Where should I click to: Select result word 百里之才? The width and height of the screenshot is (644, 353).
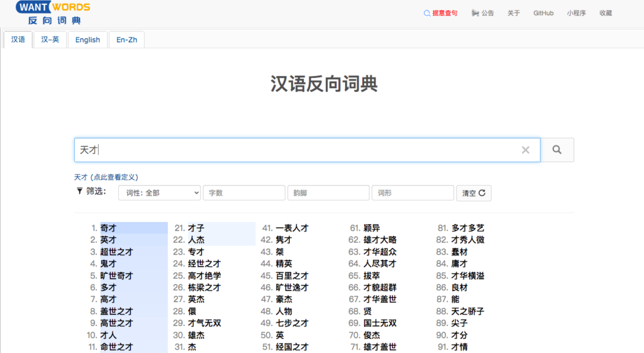292,276
